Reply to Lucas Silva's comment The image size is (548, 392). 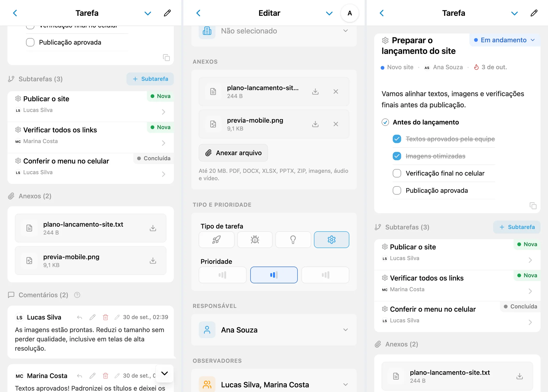pyautogui.click(x=80, y=317)
